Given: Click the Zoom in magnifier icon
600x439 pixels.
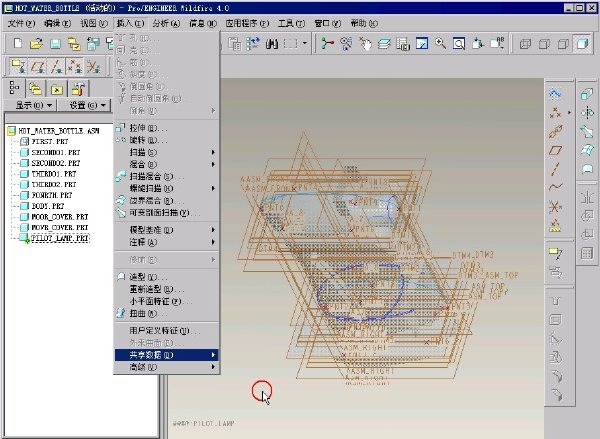Looking at the screenshot, I should (x=440, y=44).
